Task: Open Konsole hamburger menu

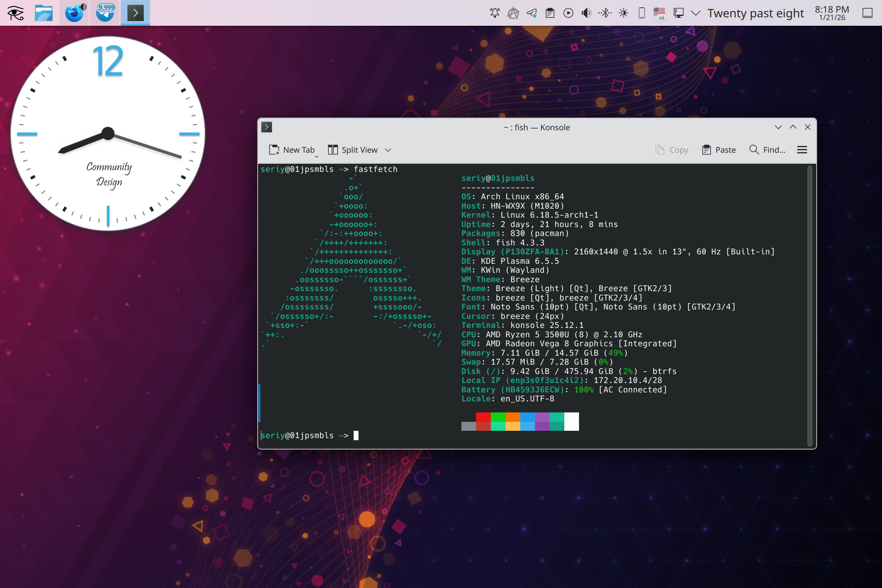Action: tap(802, 150)
